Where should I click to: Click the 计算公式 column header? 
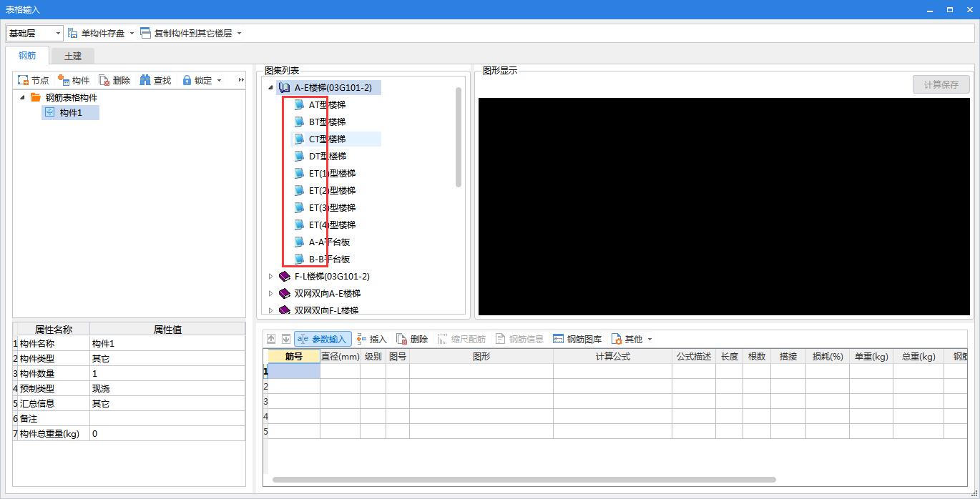coord(612,356)
